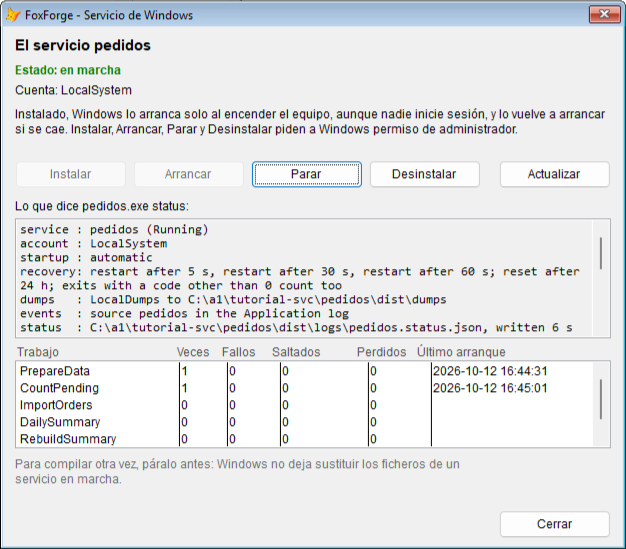Click the 'events : source pedidos' output line

click(185, 313)
